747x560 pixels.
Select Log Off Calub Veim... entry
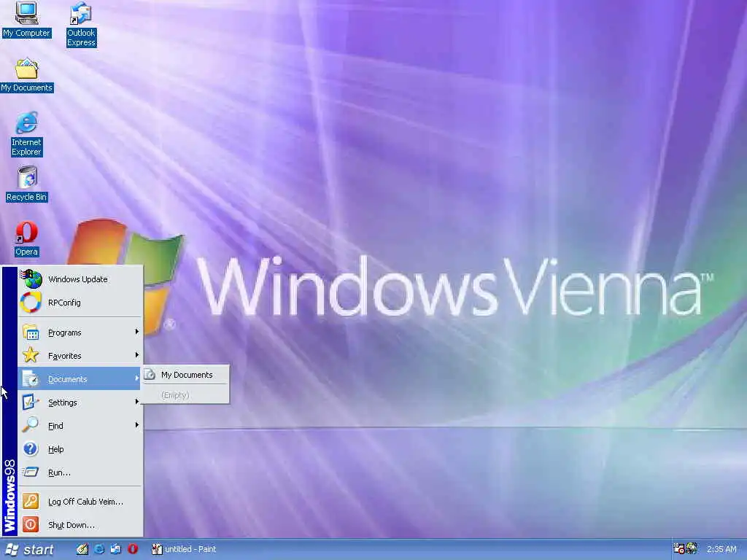pos(80,501)
